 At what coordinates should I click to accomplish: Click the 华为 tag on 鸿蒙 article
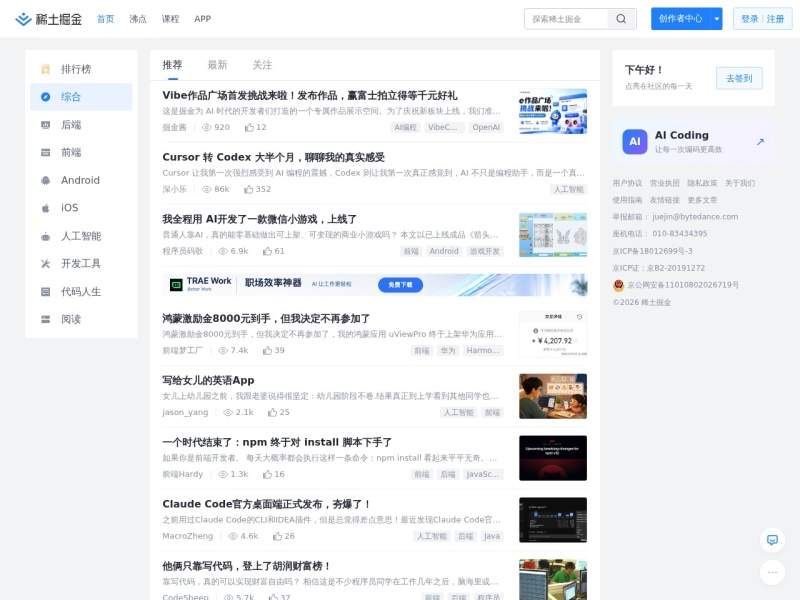448,351
